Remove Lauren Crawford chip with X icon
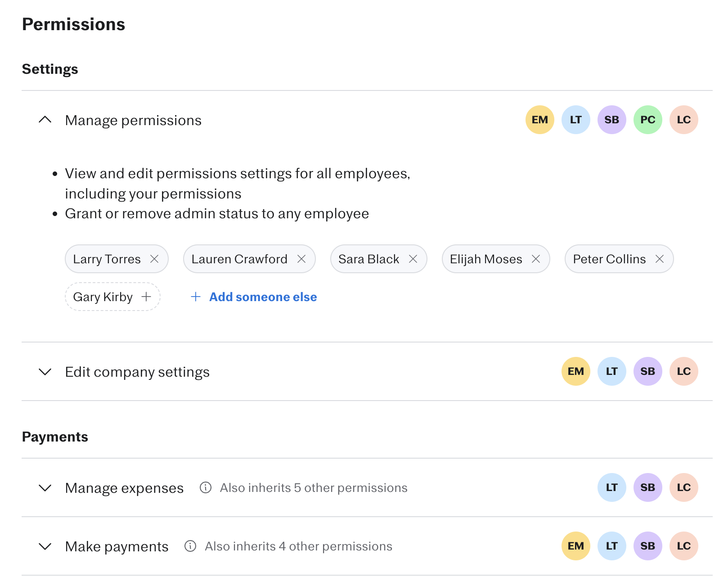 pyautogui.click(x=301, y=259)
